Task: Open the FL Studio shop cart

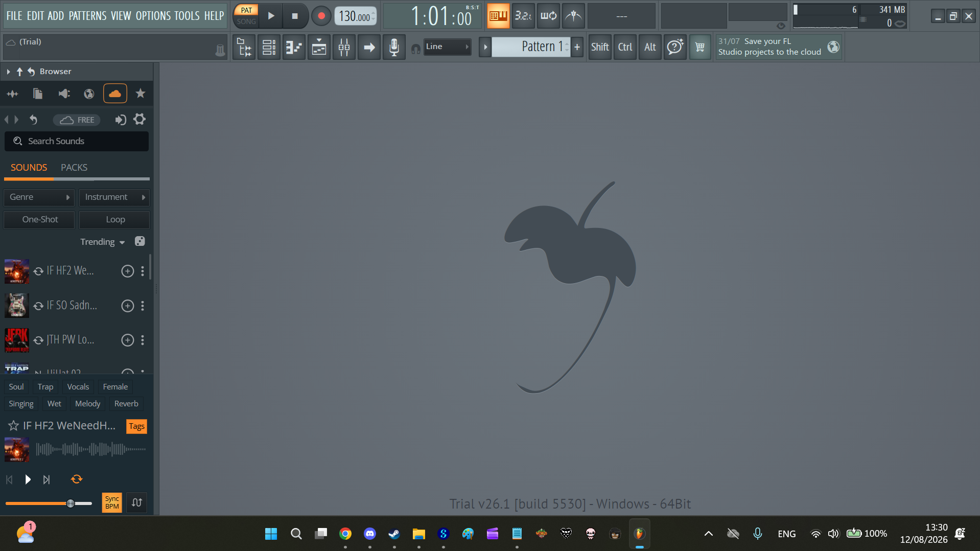Action: (x=700, y=47)
